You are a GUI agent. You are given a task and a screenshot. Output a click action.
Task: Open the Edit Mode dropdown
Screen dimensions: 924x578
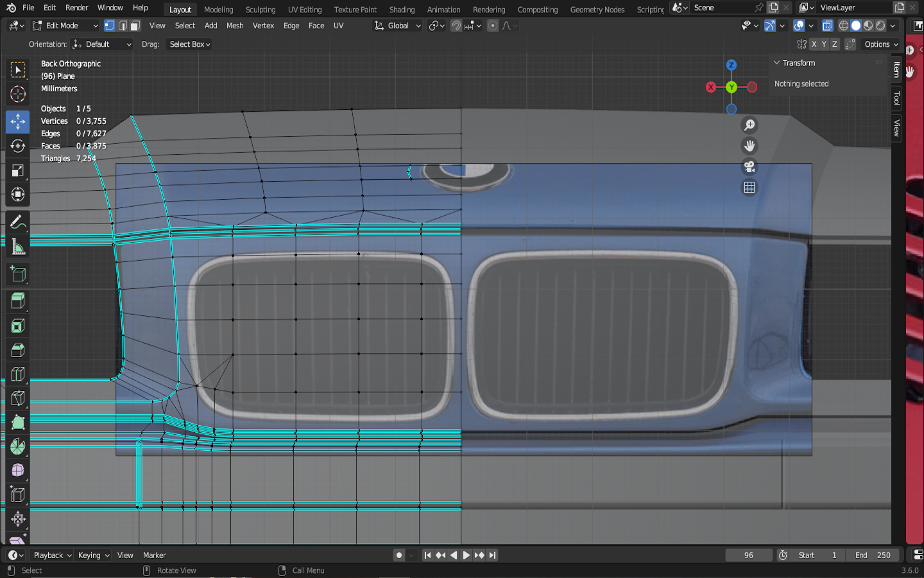(65, 26)
